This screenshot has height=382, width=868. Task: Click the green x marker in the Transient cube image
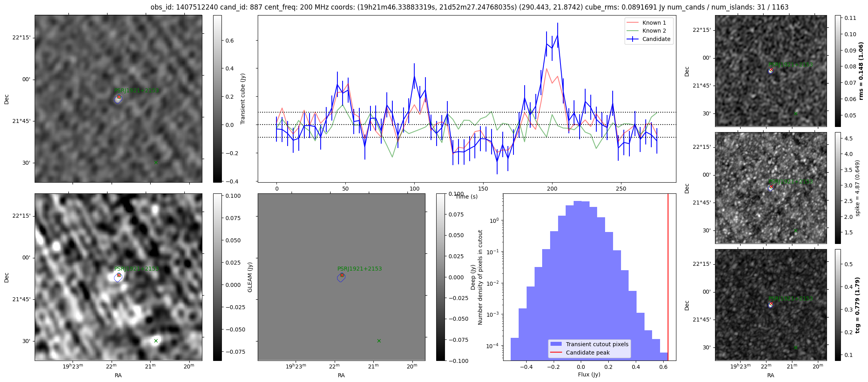click(156, 162)
